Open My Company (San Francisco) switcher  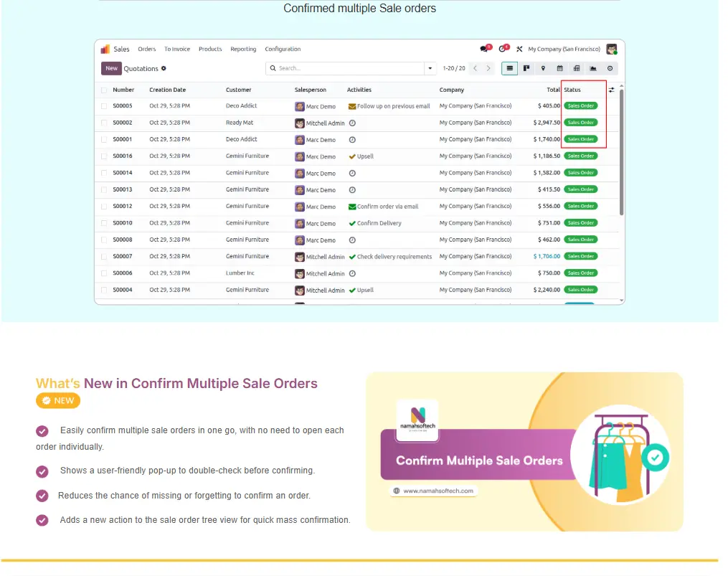[x=564, y=49]
